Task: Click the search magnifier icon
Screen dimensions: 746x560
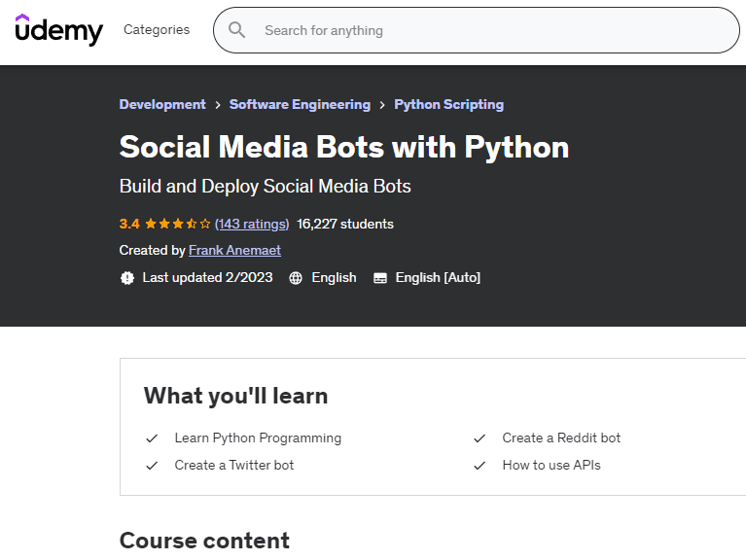Action: 236,30
